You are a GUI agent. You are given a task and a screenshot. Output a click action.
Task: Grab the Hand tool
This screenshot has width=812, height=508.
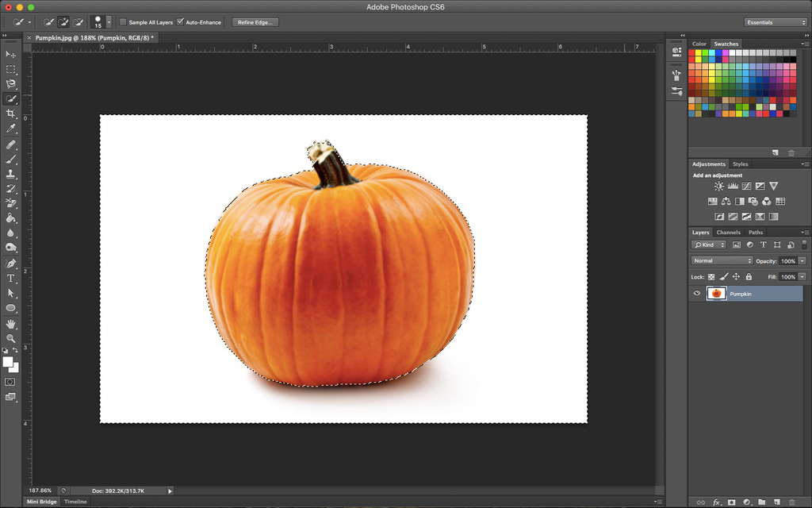11,324
